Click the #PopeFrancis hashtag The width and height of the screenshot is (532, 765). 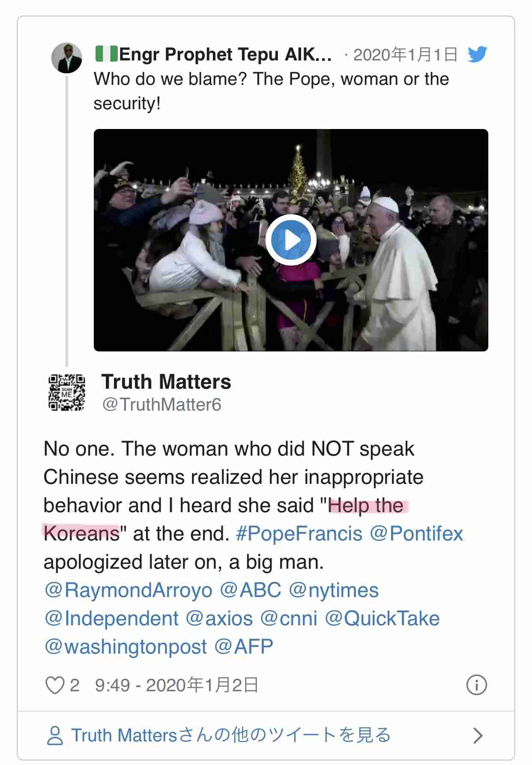pos(299,534)
